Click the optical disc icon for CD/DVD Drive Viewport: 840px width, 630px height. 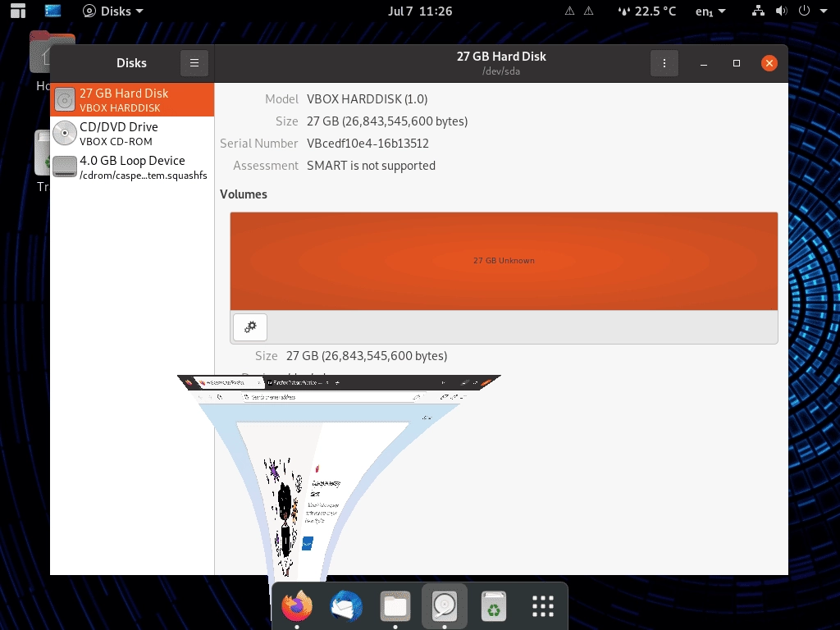click(65, 134)
